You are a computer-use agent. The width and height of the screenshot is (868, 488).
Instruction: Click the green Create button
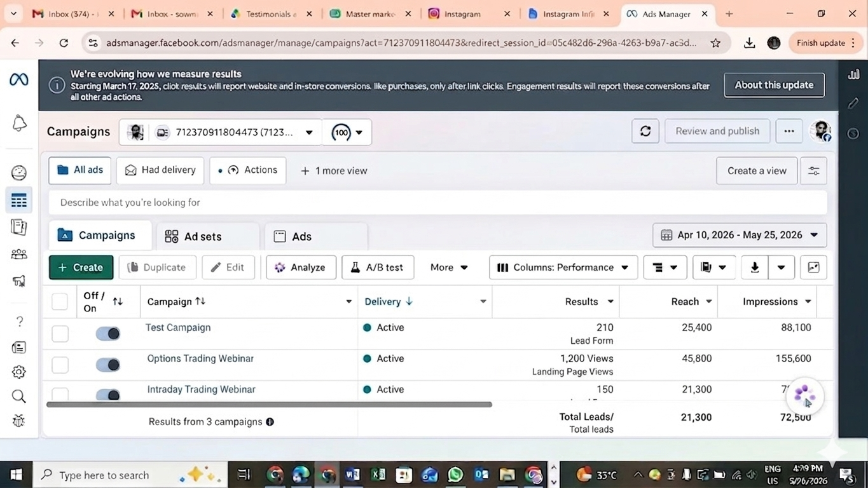[81, 268]
